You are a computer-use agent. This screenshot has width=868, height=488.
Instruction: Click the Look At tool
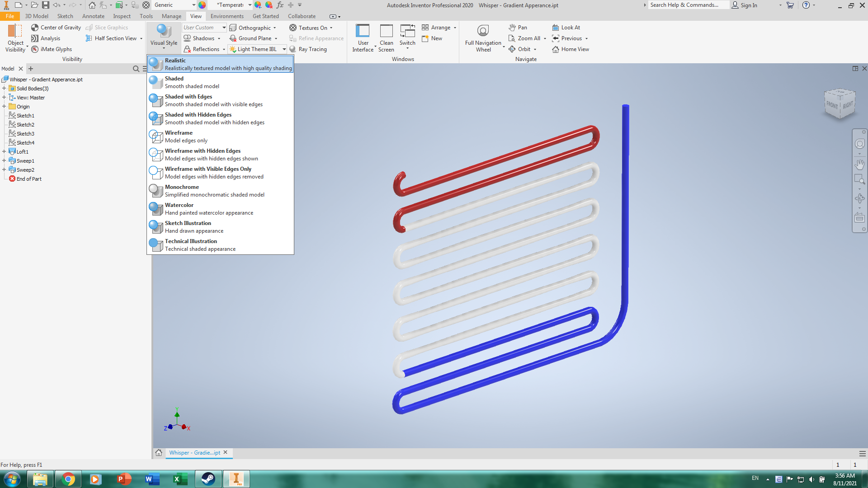point(566,28)
